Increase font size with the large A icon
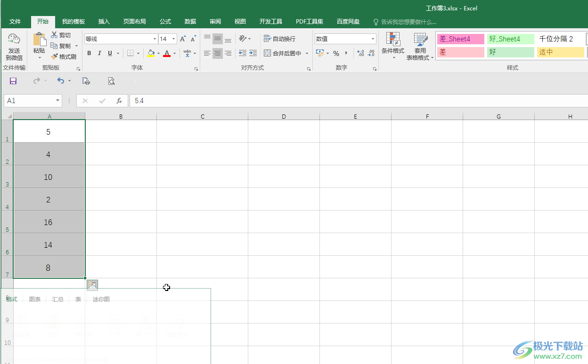 (183, 39)
